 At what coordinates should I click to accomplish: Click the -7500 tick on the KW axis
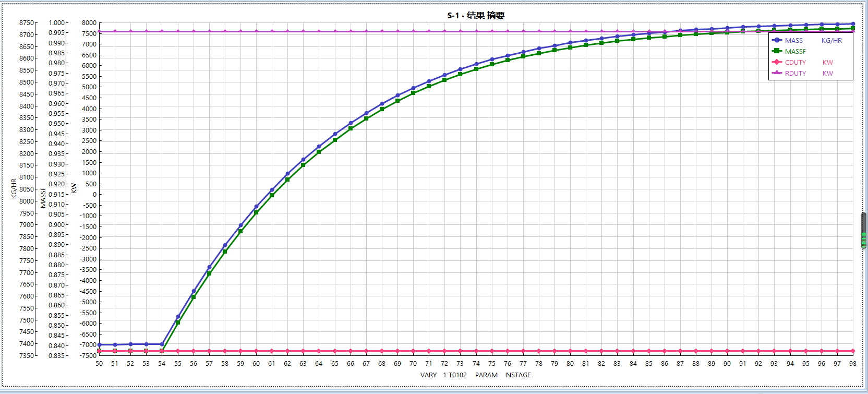pyautogui.click(x=88, y=355)
